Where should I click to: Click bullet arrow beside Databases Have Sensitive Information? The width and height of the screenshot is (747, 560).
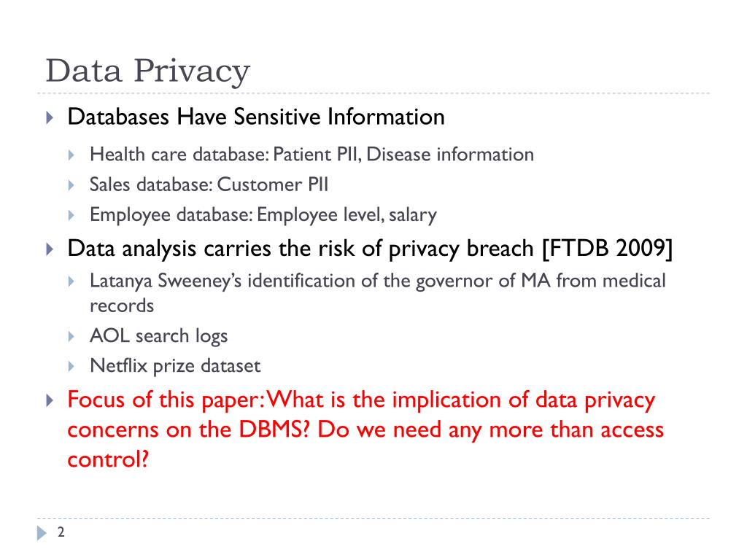(50, 117)
